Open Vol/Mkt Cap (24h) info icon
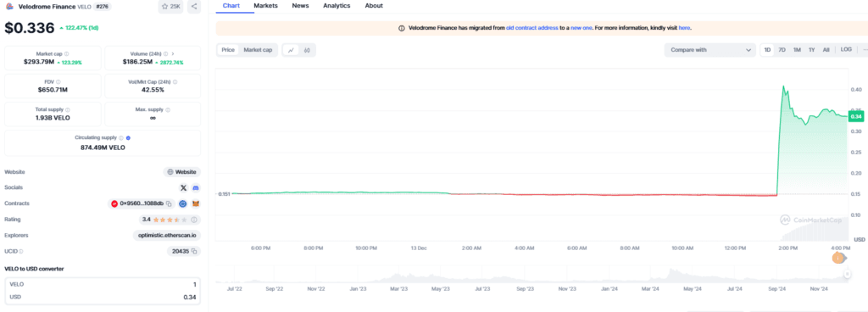This screenshot has width=868, height=312. pos(175,82)
